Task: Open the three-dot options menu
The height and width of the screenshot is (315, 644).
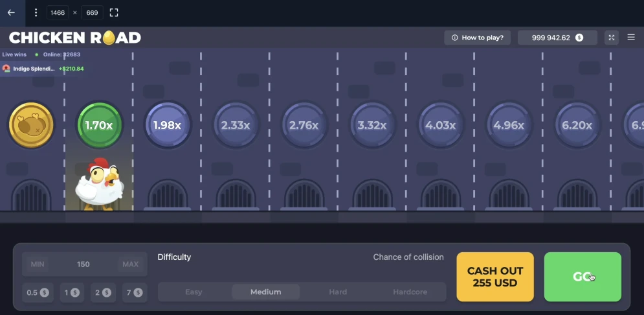Action: [x=36, y=12]
